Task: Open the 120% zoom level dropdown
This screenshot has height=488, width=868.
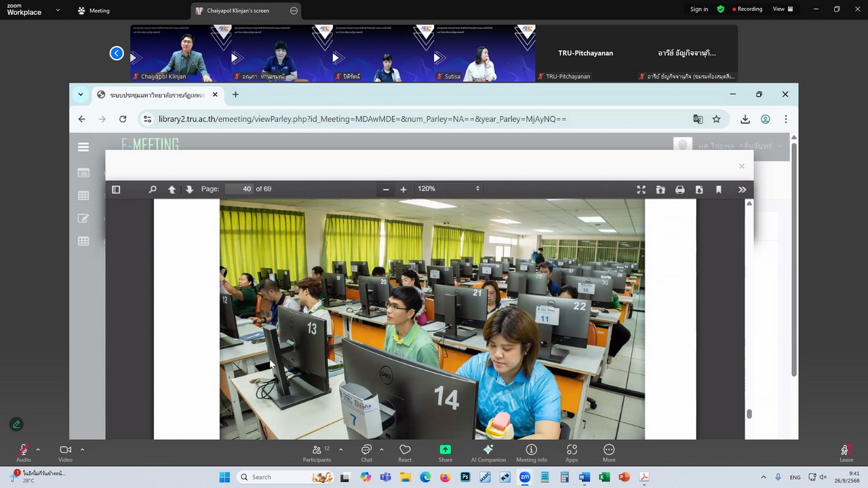Action: (448, 189)
